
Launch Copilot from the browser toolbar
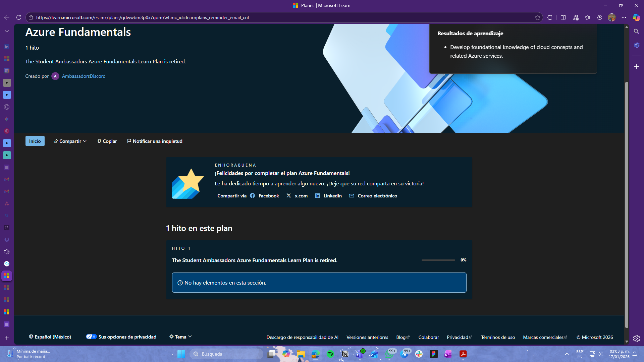(636, 17)
